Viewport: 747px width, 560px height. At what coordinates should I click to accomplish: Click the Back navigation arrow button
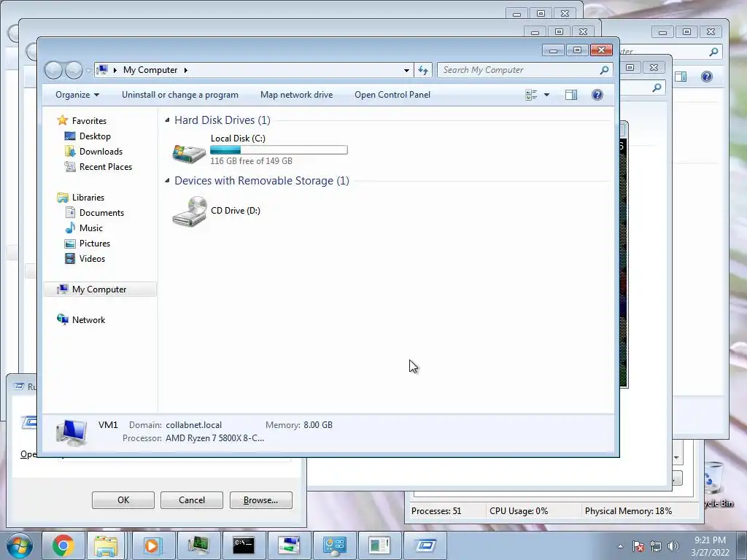53,70
